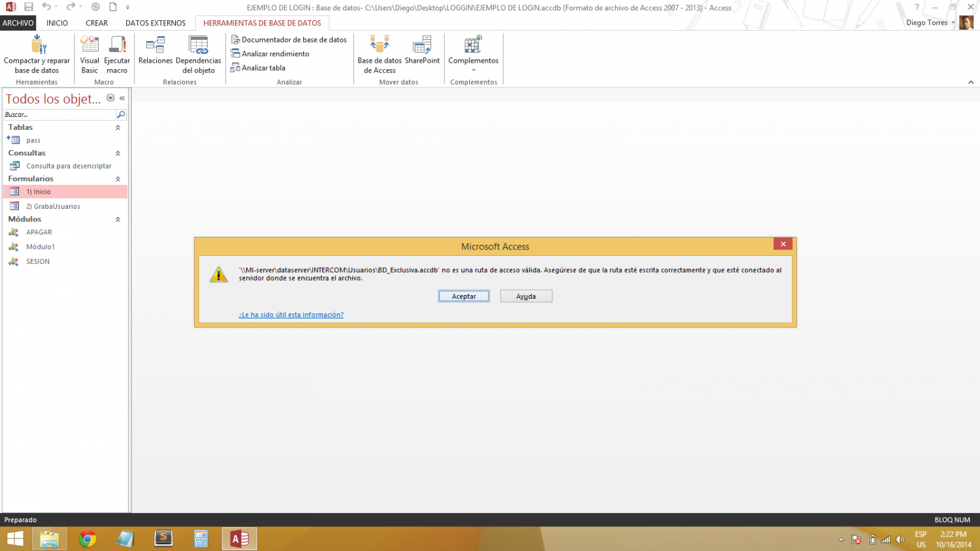Click Ayuda button in dialog
The image size is (980, 551).
526,296
